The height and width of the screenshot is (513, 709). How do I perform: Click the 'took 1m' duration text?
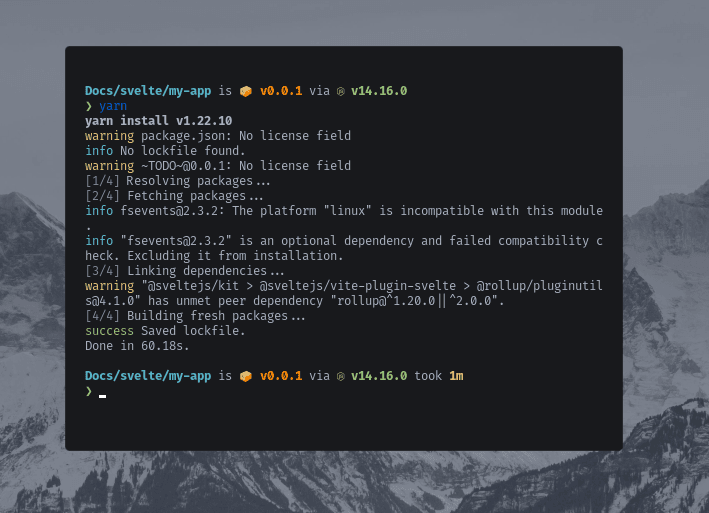pos(439,376)
